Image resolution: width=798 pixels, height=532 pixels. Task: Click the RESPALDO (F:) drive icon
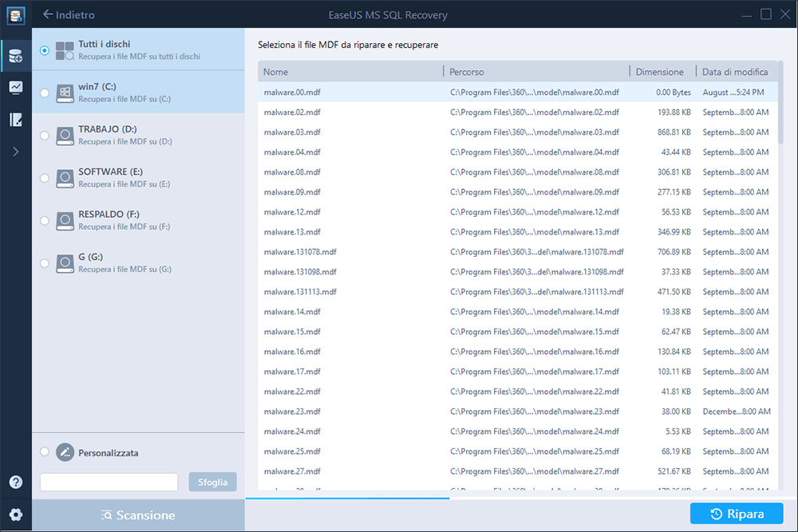coord(65,221)
